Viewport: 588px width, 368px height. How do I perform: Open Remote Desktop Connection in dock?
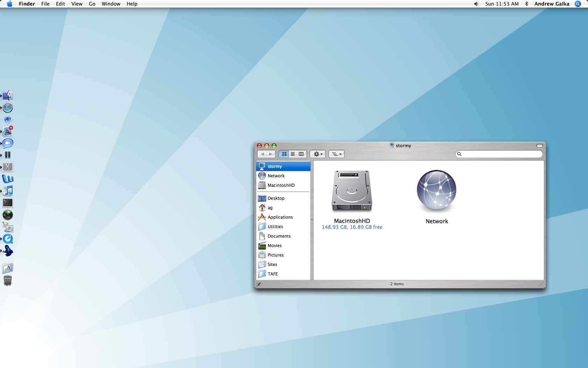tap(8, 227)
